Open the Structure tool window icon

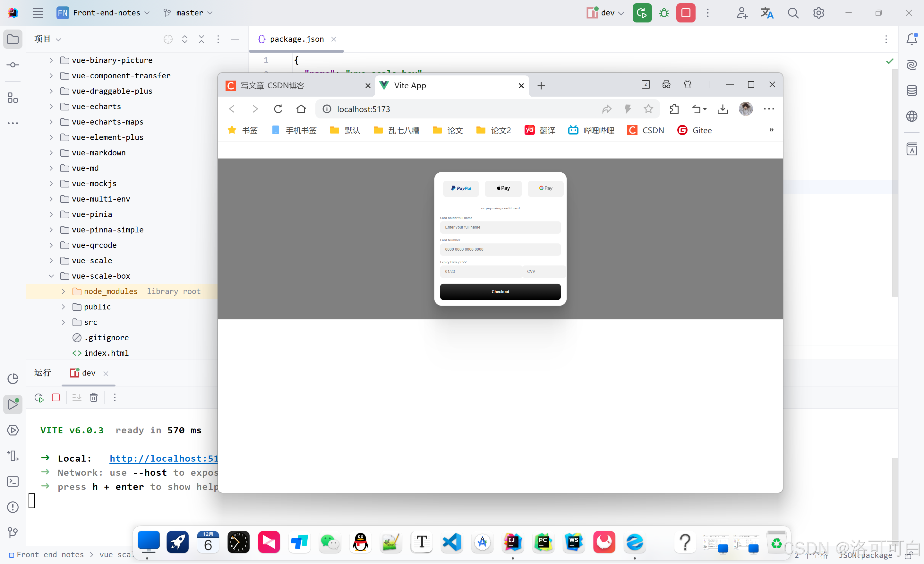[x=13, y=98]
